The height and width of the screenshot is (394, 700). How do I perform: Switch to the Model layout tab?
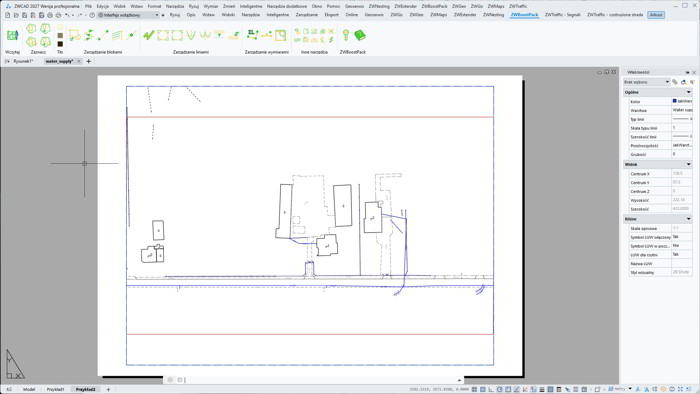(29, 390)
